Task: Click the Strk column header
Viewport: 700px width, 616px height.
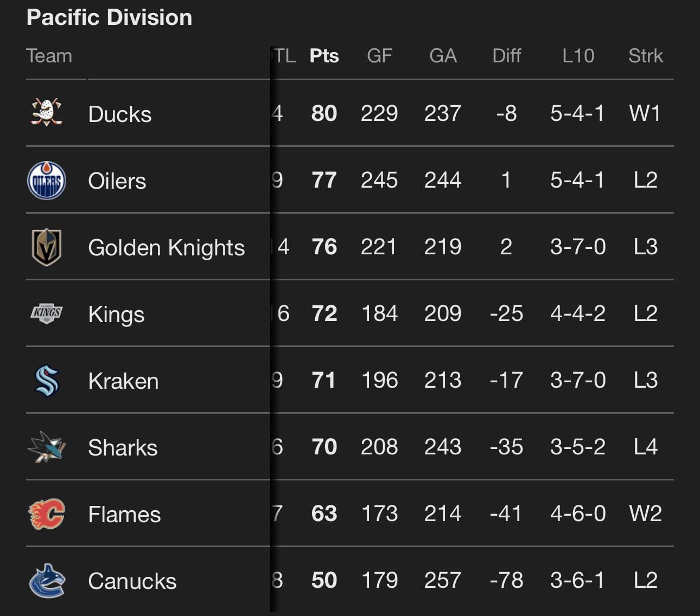Action: click(x=645, y=56)
